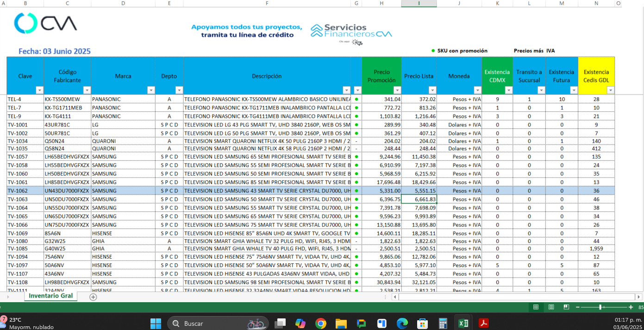
Task: Open the Existencia CDMX filter dropdown
Action: click(508, 90)
